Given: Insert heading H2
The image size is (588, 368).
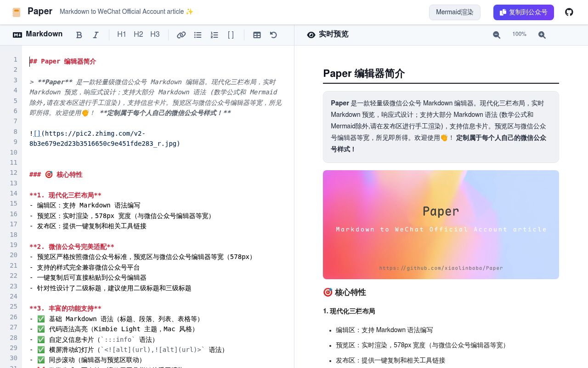Looking at the screenshot, I should coord(138,34).
